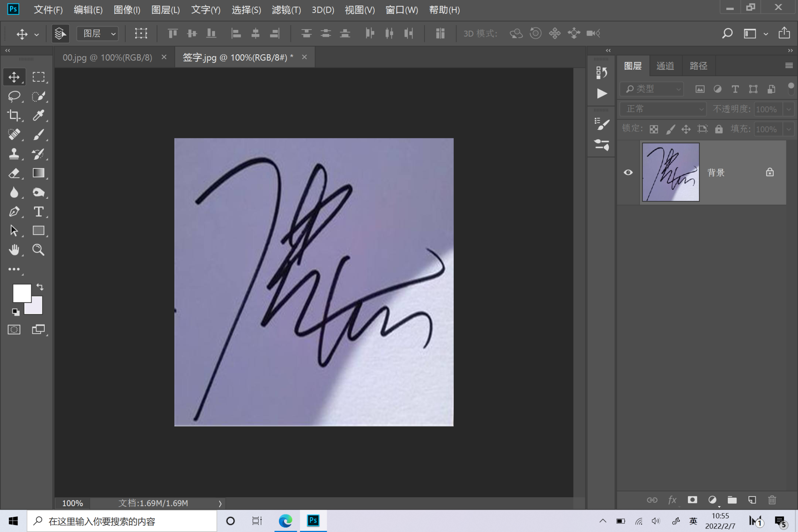Add a layer mask icon
Image resolution: width=798 pixels, height=532 pixels.
(x=692, y=500)
